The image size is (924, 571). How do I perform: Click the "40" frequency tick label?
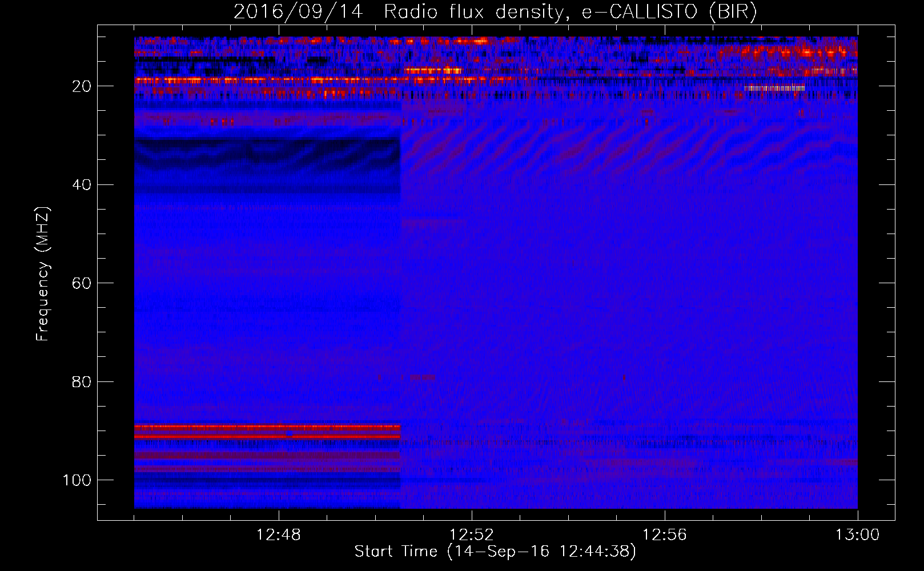click(82, 185)
